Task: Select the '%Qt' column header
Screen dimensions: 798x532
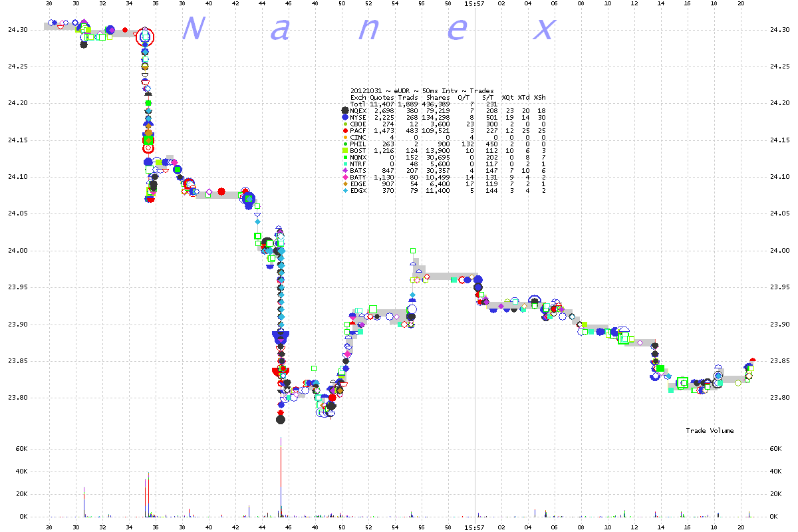Action: click(508, 97)
